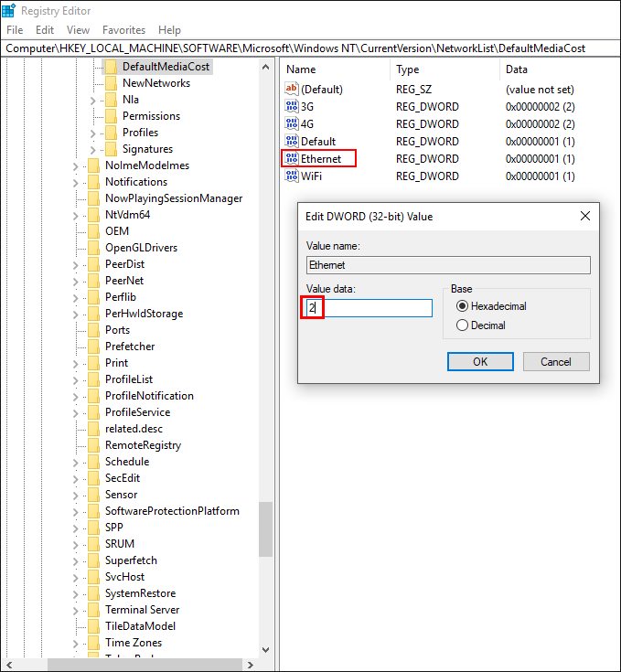
Task: Select the Time Zones tree item
Action: tap(134, 643)
